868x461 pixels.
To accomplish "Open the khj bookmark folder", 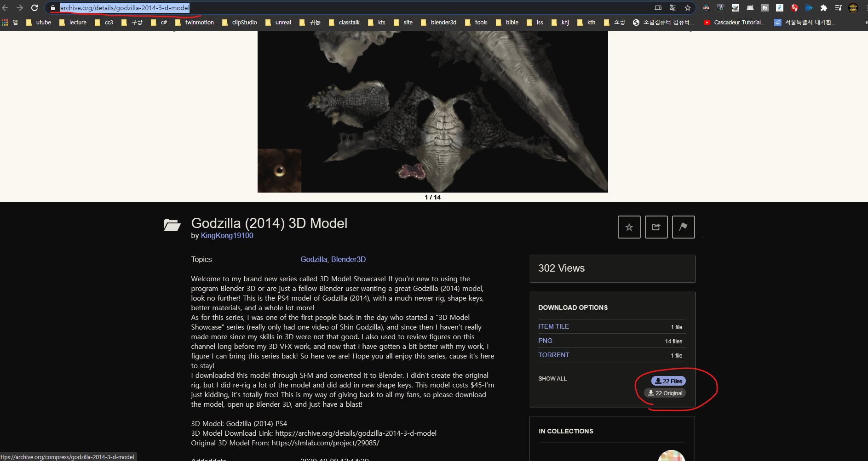I will coord(560,22).
